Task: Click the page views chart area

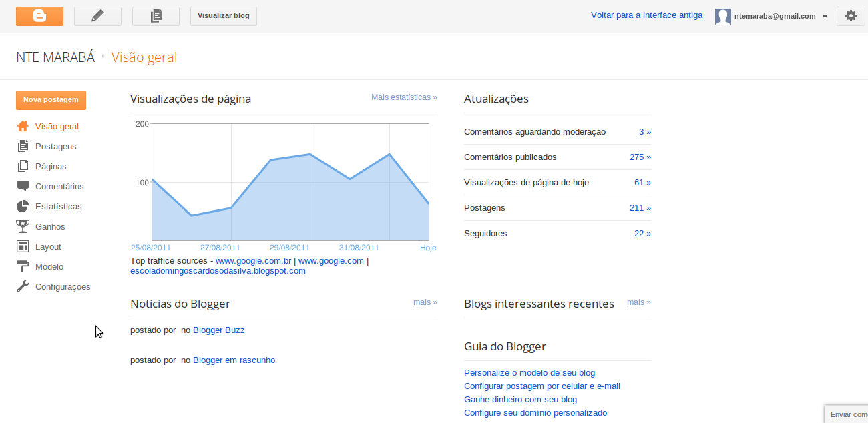Action: coord(290,182)
